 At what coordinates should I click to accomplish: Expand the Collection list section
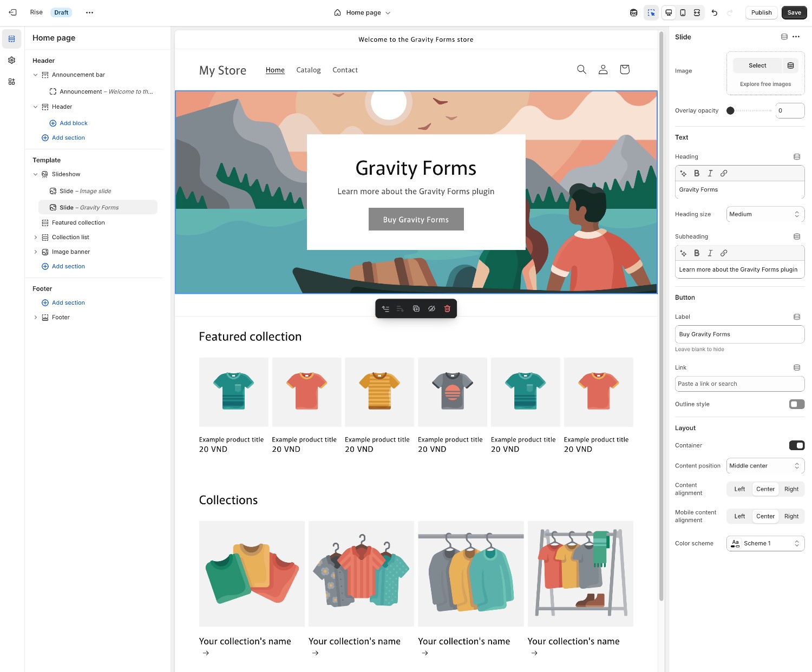point(36,238)
